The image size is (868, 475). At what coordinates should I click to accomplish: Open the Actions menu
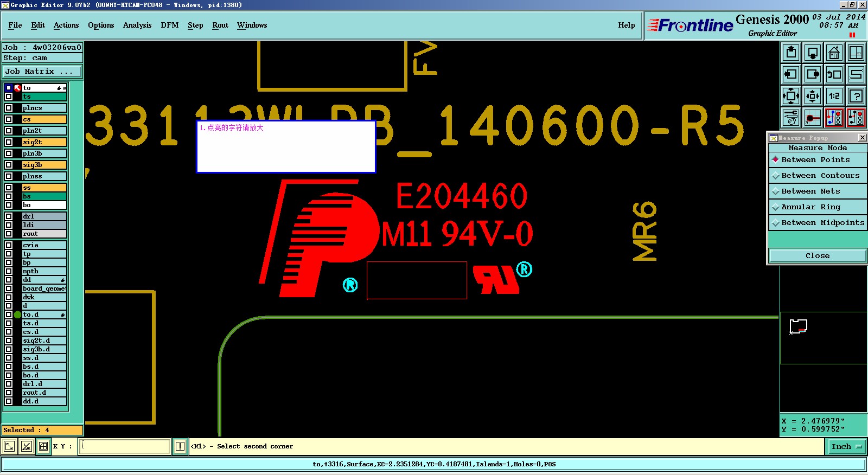[x=66, y=25]
